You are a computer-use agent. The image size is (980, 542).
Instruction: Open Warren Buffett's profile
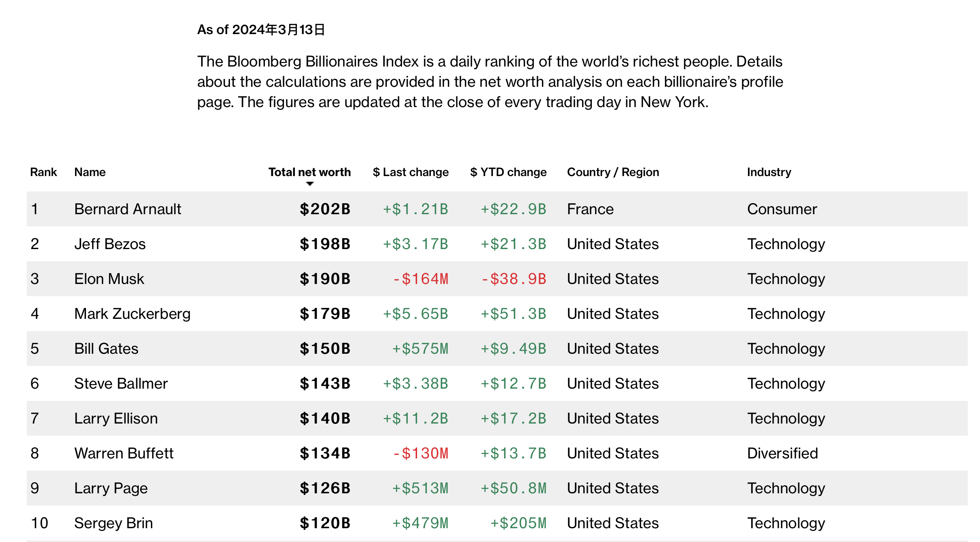coord(124,453)
